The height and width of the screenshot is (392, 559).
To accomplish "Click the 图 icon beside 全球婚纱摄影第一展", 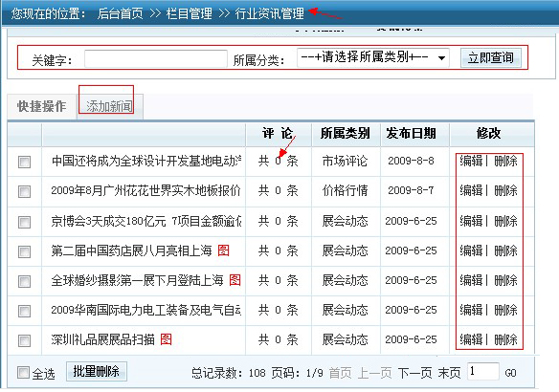I will [x=235, y=280].
